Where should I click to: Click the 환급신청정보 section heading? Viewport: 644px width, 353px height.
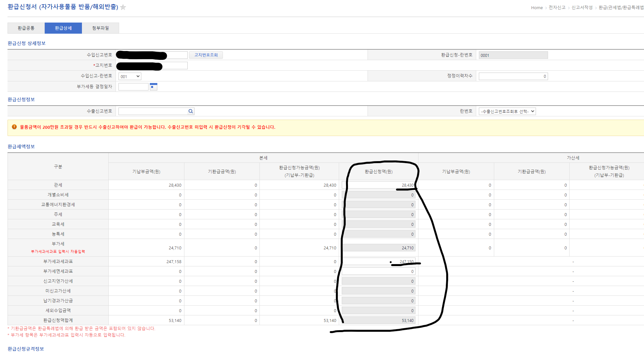point(21,99)
